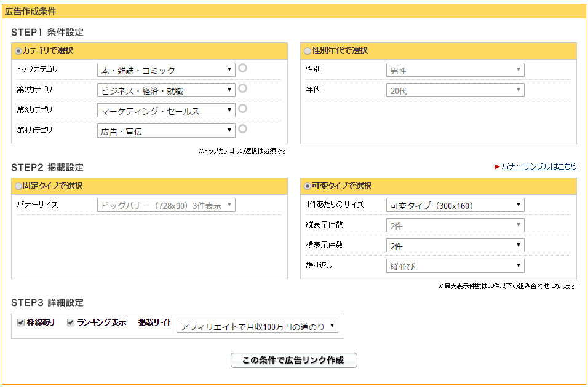The image size is (588, 387).
Task: Open the 第3カテゴリ dropdown
Action: pyautogui.click(x=166, y=111)
